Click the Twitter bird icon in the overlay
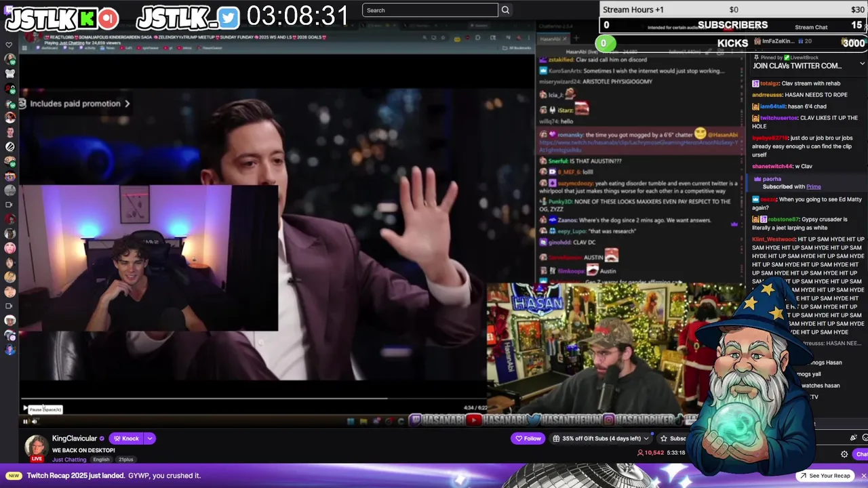Image resolution: width=868 pixels, height=488 pixels. pos(229,19)
